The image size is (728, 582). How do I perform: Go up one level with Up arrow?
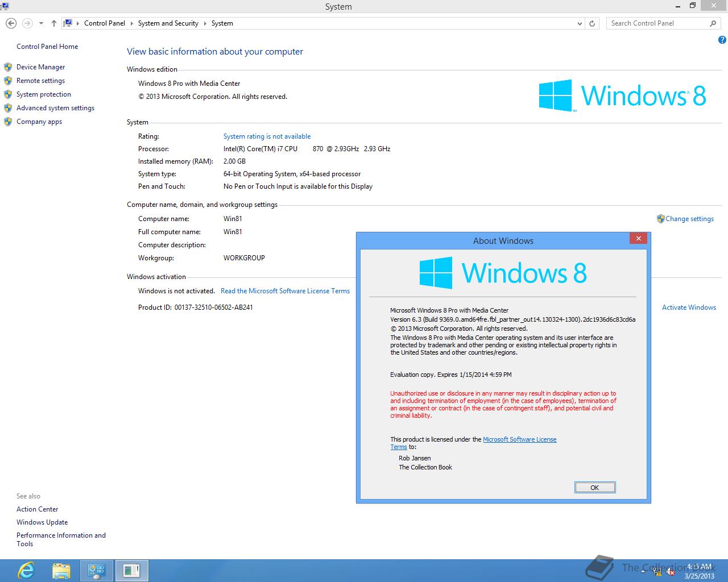53,23
